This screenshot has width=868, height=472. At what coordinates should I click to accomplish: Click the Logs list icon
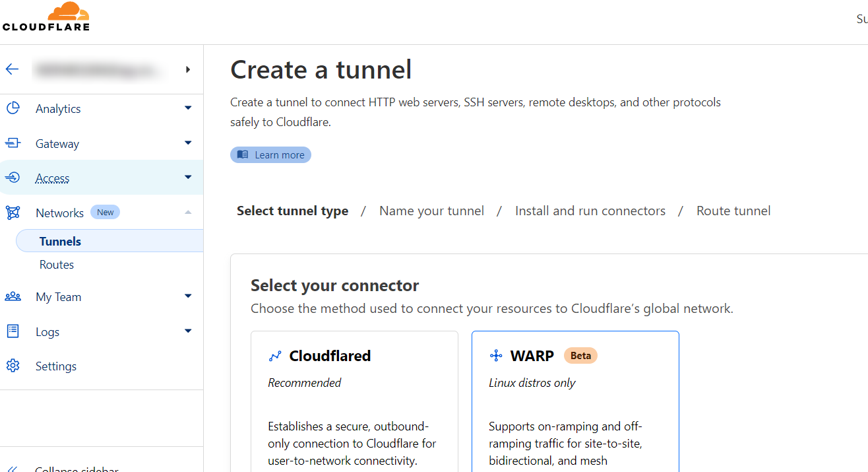pyautogui.click(x=13, y=331)
